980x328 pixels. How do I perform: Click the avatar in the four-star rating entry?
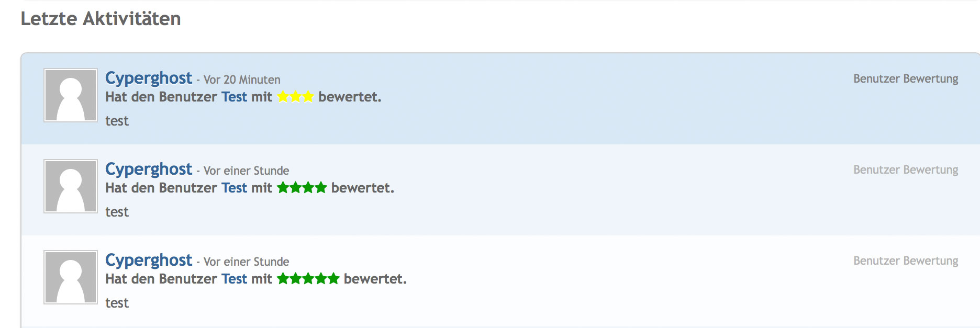pyautogui.click(x=71, y=186)
